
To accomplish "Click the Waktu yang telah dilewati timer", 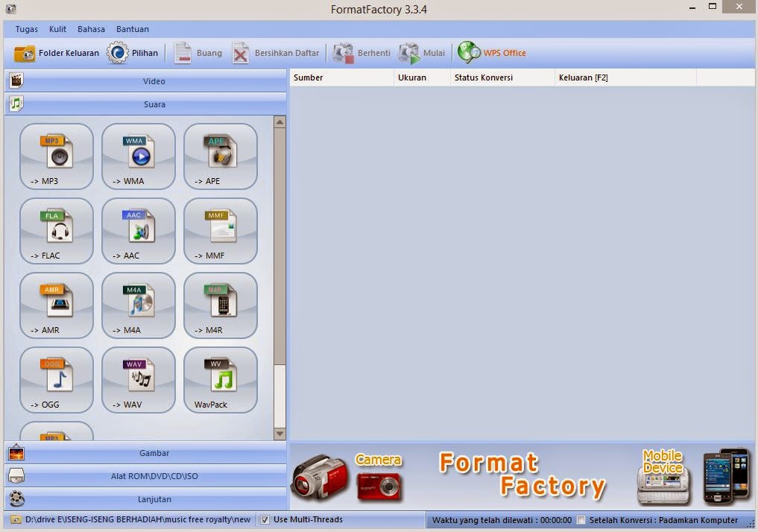I will (x=502, y=520).
